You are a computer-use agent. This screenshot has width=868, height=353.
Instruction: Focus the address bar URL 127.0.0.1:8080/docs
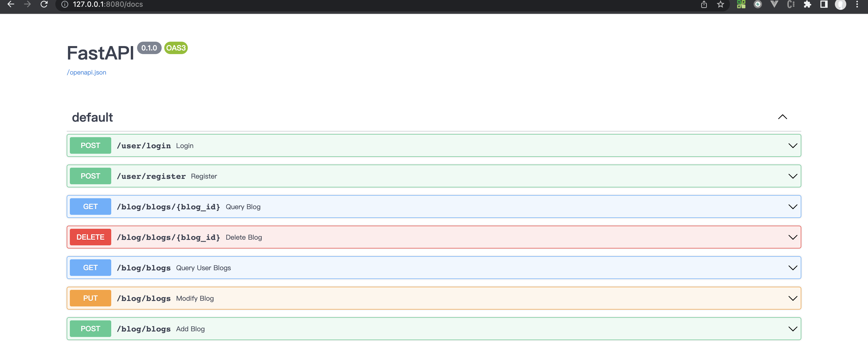108,4
